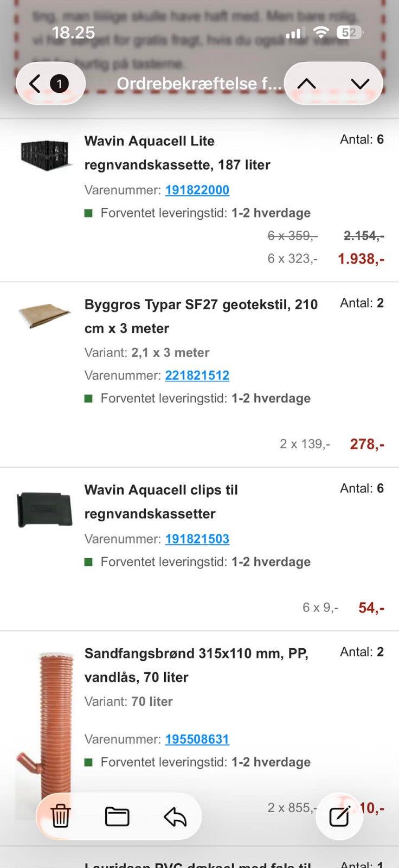Go to previous message with up chevron
This screenshot has height=868, width=399.
pyautogui.click(x=307, y=84)
